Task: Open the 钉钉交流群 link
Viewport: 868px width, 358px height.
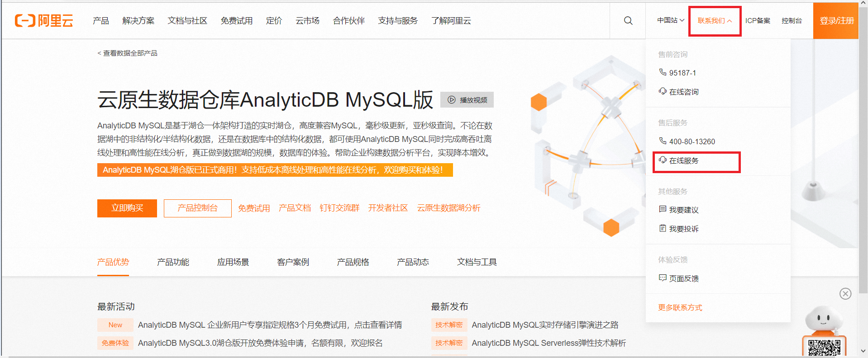Action: 339,208
